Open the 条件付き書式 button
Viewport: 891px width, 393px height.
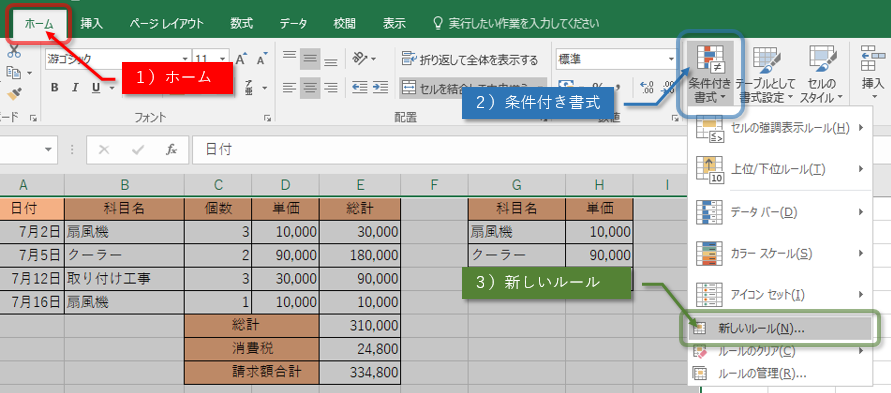(710, 74)
